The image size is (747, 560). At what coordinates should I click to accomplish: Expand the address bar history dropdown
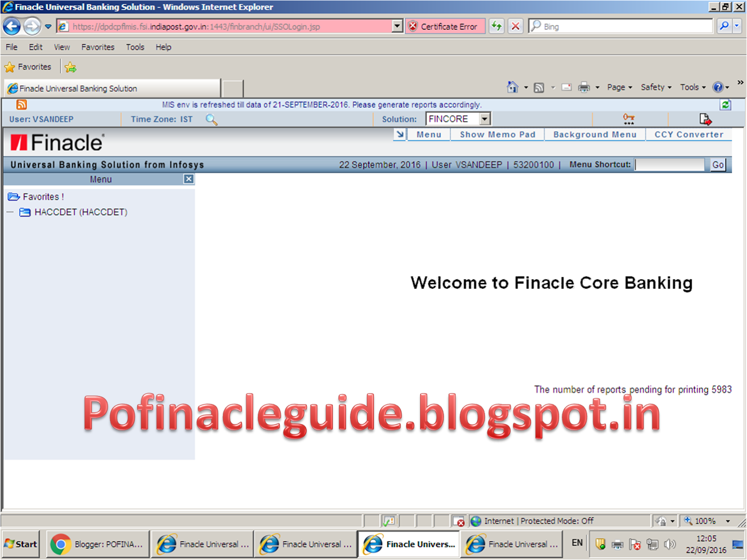pyautogui.click(x=397, y=27)
